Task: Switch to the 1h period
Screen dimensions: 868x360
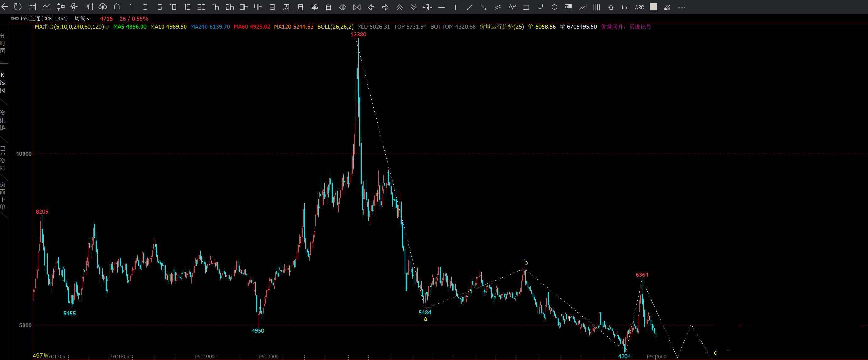Action: [216, 7]
